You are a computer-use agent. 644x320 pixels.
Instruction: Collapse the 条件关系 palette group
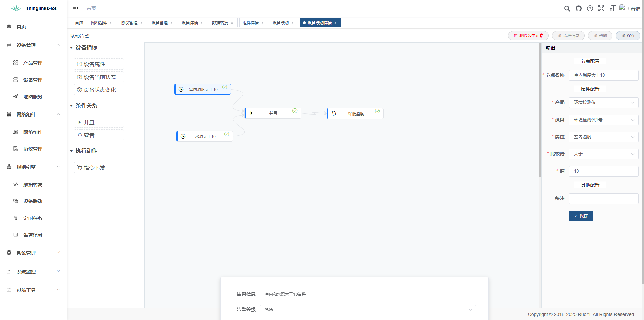pyautogui.click(x=71, y=106)
